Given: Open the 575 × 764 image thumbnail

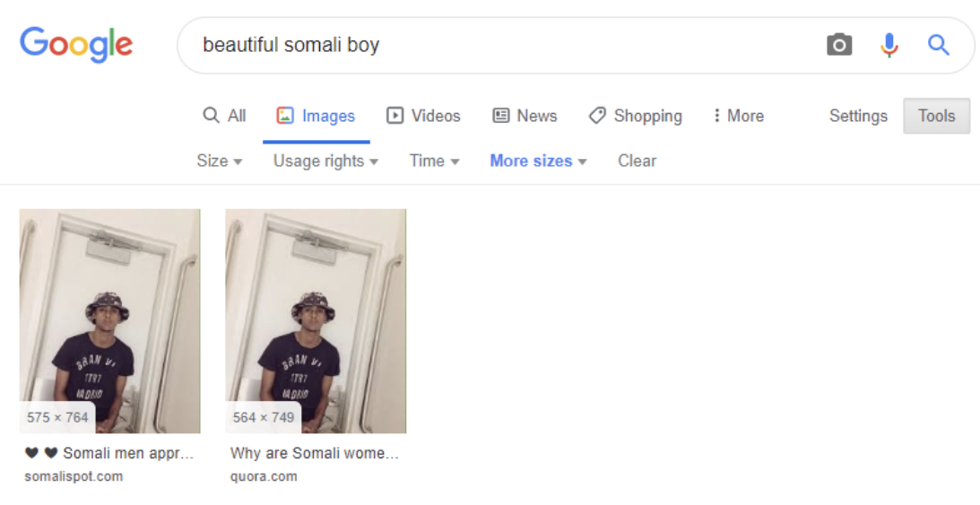Looking at the screenshot, I should 110,320.
